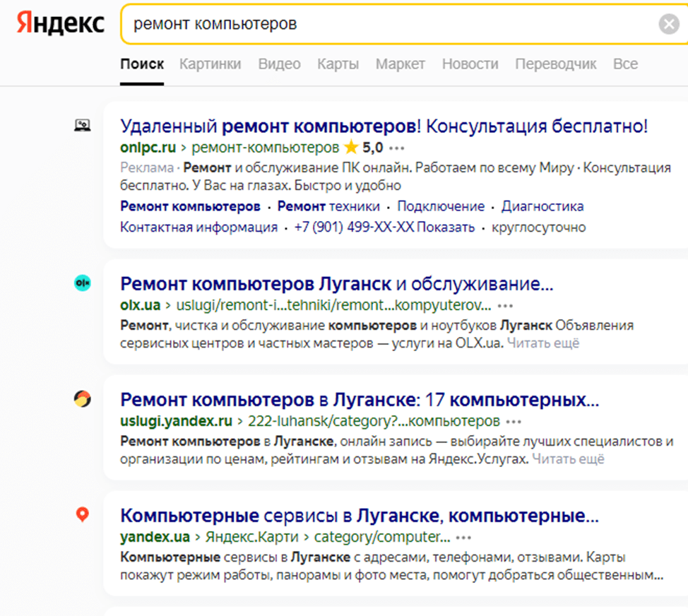Image resolution: width=688 pixels, height=616 pixels.
Task: Open the Маркет tab
Action: (x=401, y=64)
